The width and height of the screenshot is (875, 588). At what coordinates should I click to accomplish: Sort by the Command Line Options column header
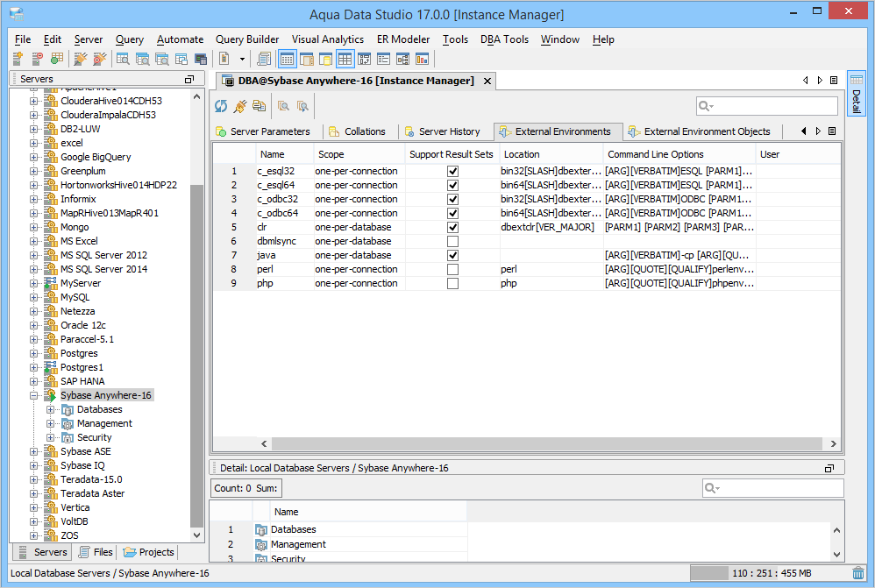coord(679,154)
